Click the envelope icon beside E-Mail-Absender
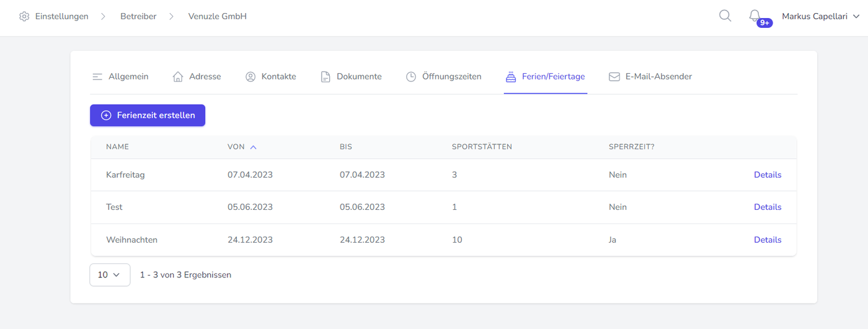Screen dimensions: 868x329 tap(614, 77)
